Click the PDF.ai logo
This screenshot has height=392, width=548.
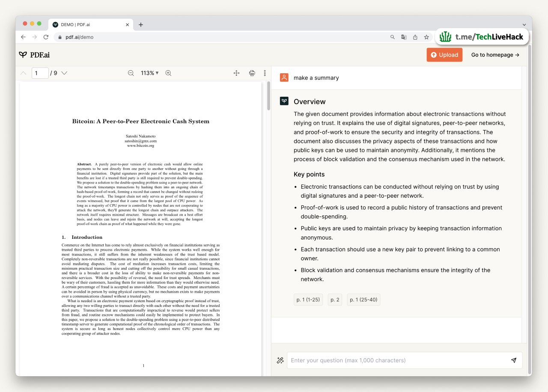click(x=34, y=55)
